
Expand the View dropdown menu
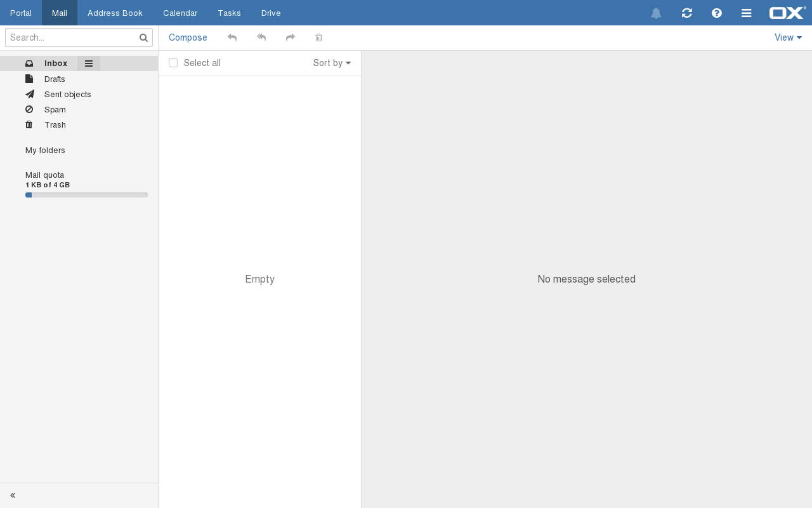[788, 37]
